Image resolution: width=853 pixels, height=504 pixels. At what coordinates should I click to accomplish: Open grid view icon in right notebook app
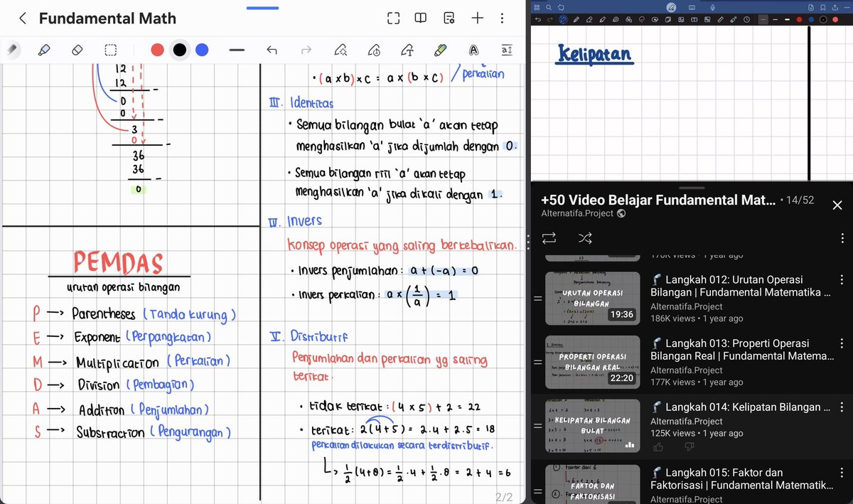click(537, 7)
